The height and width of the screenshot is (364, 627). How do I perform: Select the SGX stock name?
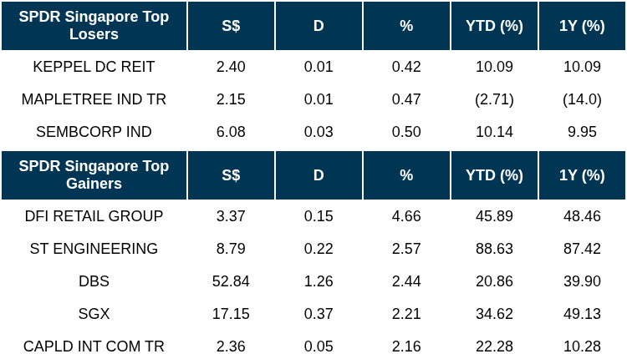click(x=94, y=314)
